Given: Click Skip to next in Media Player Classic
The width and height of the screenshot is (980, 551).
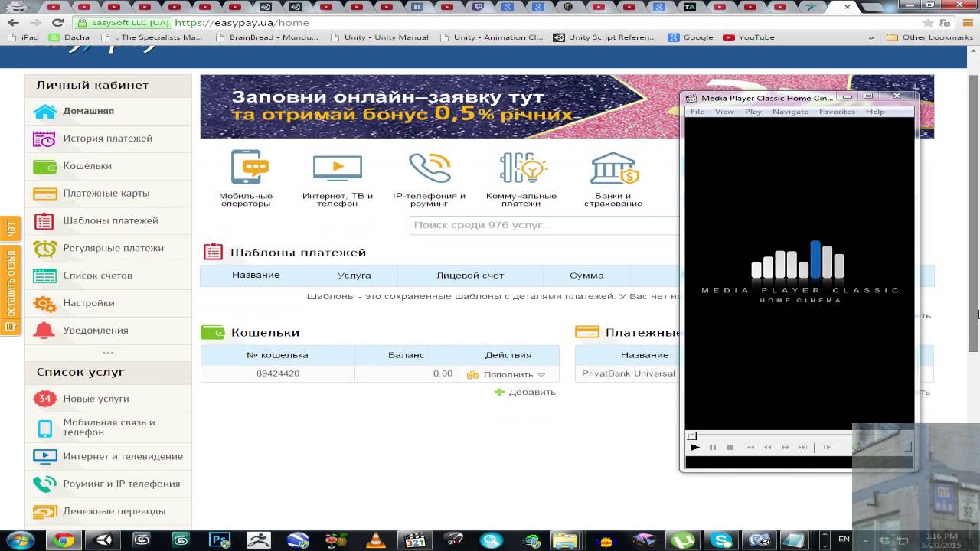Looking at the screenshot, I should click(x=803, y=448).
